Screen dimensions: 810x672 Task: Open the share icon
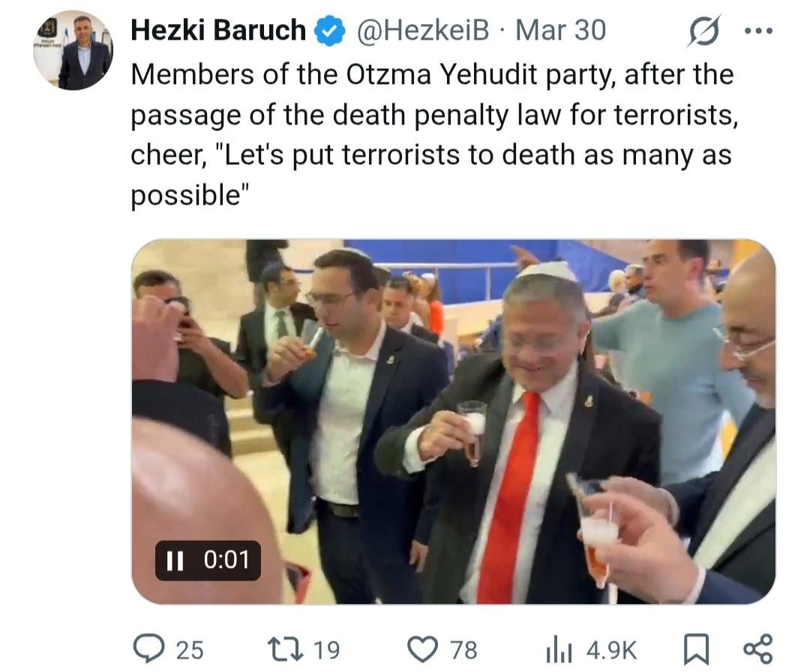pyautogui.click(x=757, y=649)
